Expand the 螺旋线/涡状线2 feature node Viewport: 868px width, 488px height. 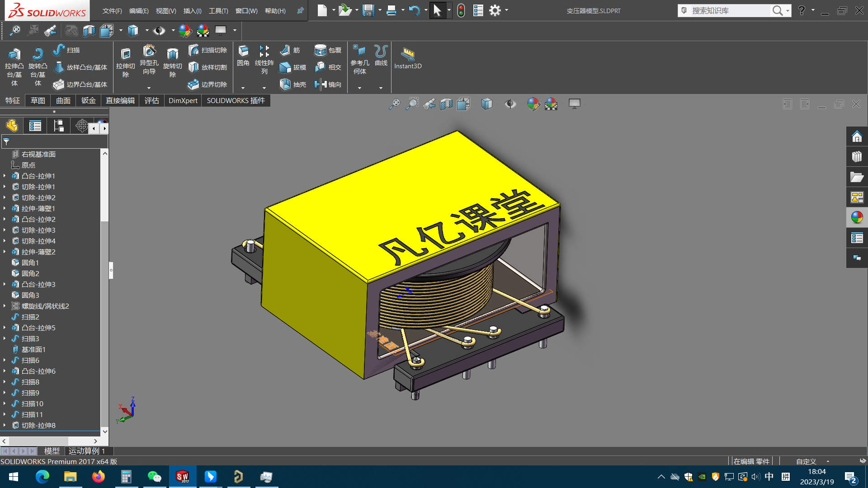[5, 306]
